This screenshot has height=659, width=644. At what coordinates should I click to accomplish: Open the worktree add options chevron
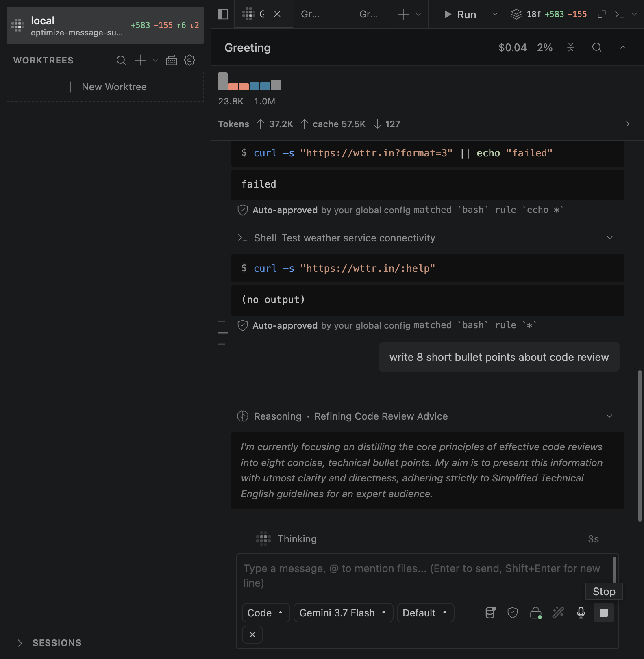click(155, 60)
